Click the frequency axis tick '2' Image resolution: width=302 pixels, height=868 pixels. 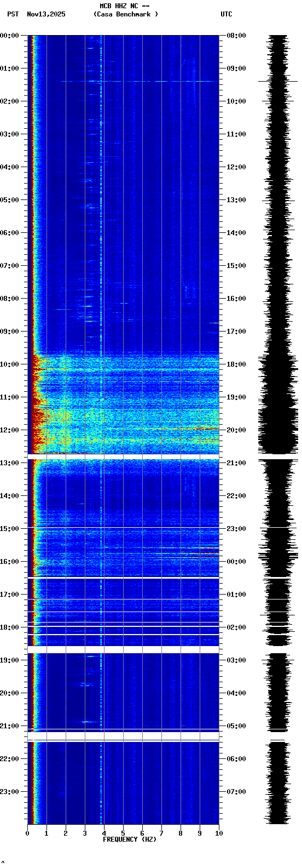66,833
